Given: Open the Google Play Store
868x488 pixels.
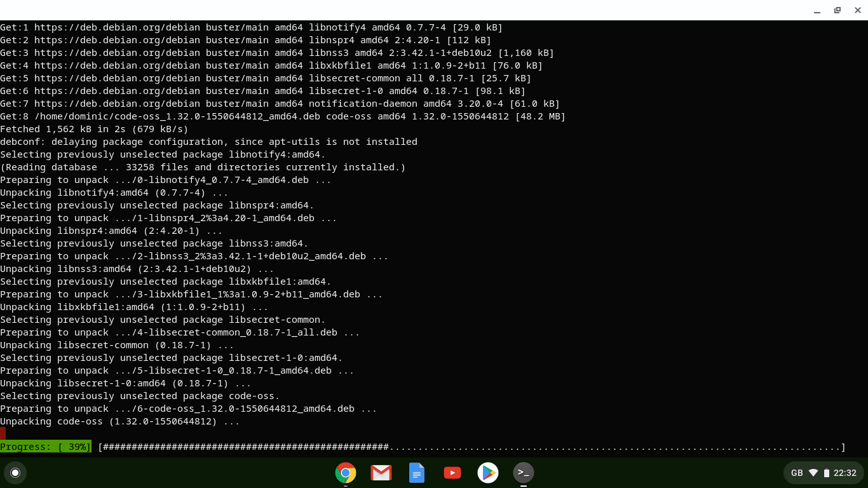Looking at the screenshot, I should tap(487, 473).
